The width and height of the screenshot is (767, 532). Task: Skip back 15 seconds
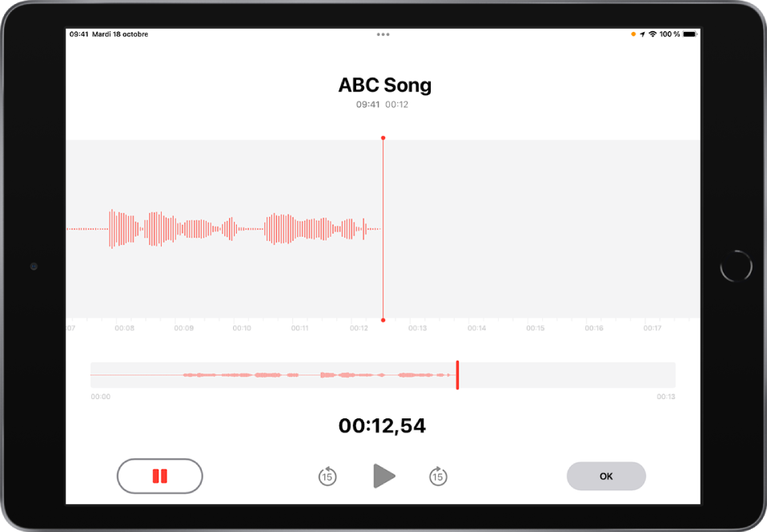tap(327, 476)
